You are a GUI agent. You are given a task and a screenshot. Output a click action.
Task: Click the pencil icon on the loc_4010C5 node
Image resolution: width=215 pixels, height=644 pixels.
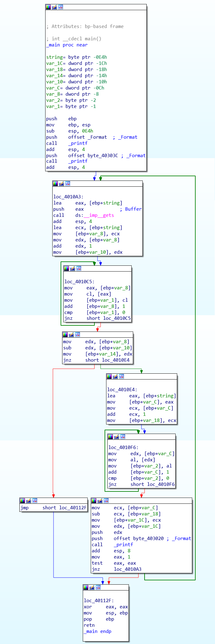[73, 268]
